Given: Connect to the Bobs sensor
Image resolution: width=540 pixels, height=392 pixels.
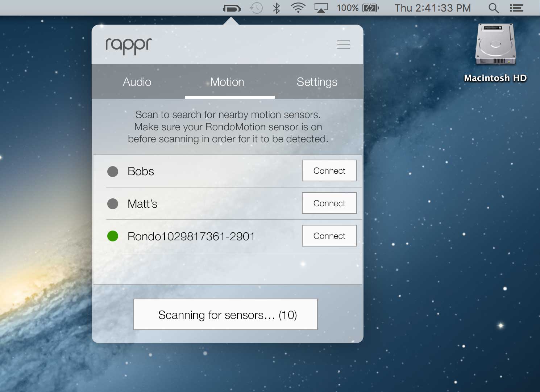Looking at the screenshot, I should click(329, 171).
